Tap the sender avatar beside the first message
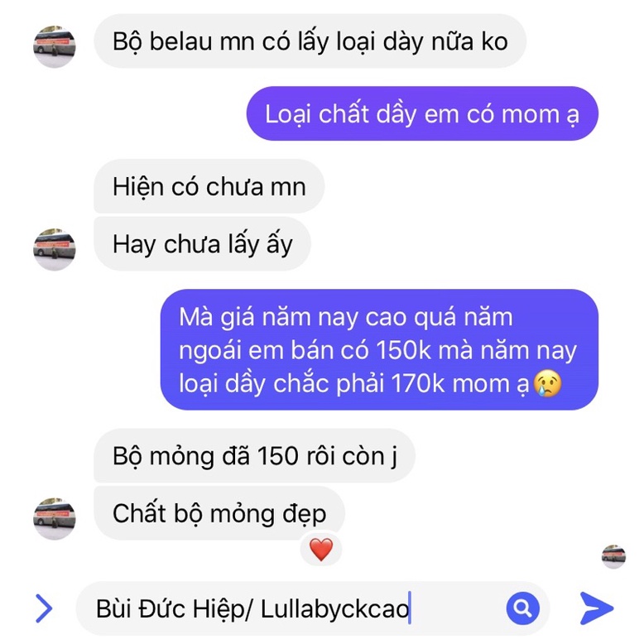The image size is (644, 644). [54, 46]
